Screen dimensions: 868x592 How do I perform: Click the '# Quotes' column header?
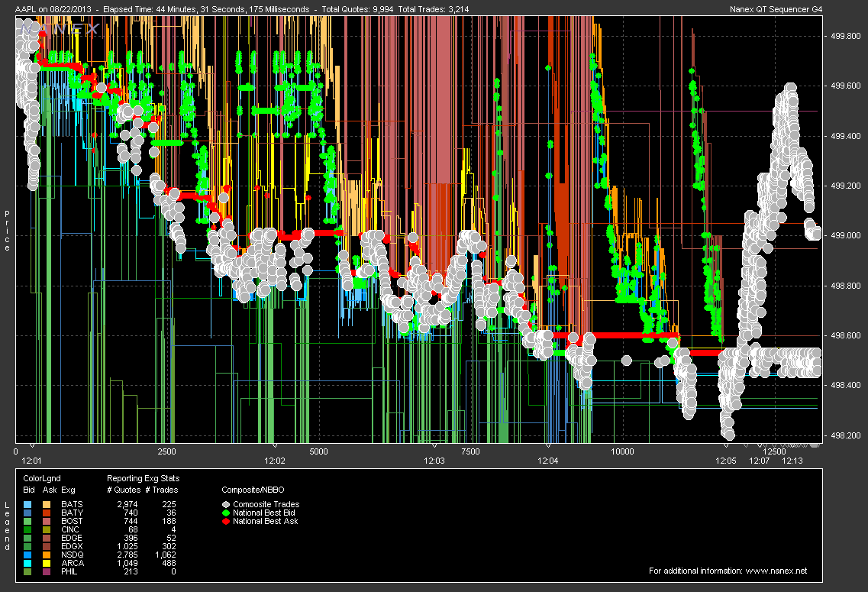(124, 490)
